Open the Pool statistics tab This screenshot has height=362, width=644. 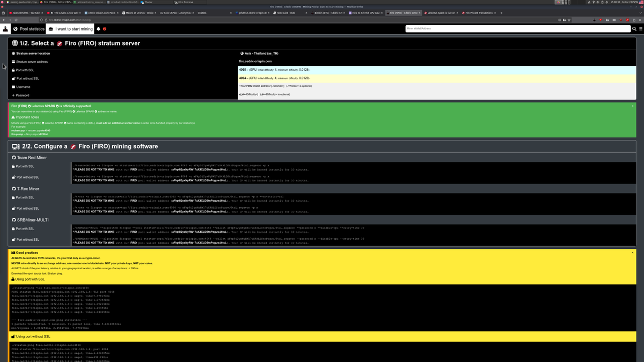coord(29,29)
